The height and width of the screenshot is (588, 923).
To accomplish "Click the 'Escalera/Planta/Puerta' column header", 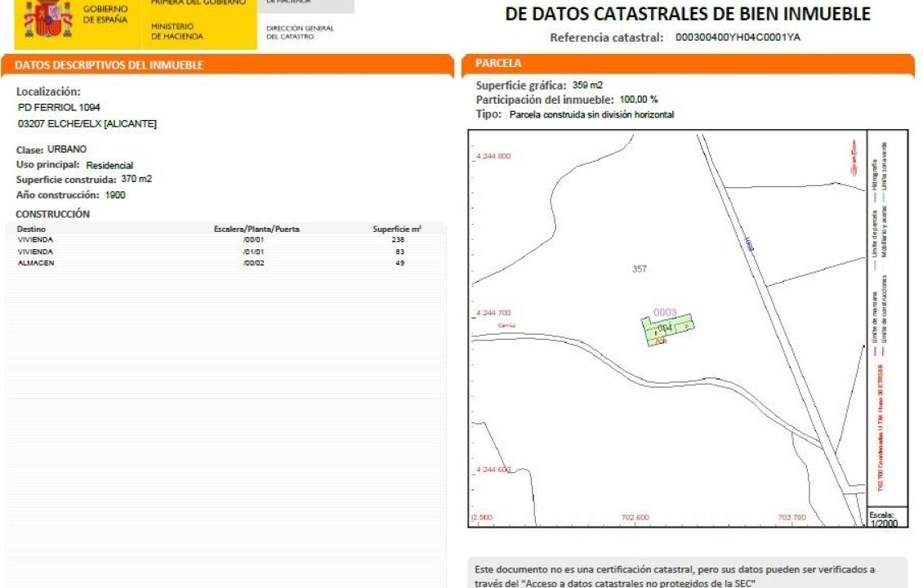I will (x=256, y=229).
